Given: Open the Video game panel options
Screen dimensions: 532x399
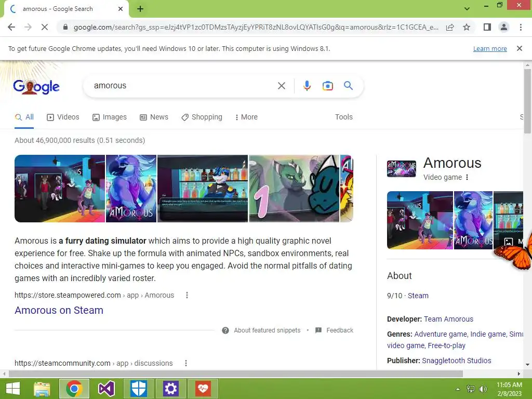Looking at the screenshot, I should (x=467, y=177).
